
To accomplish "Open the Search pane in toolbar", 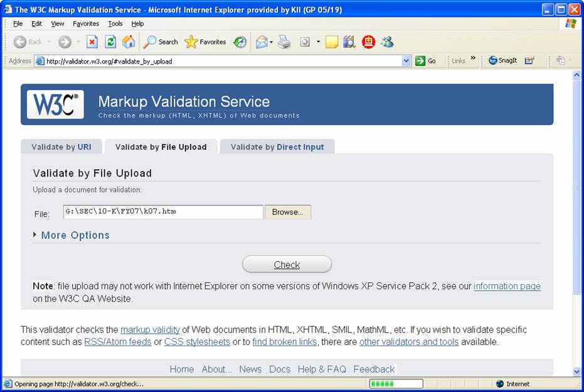I will [161, 42].
